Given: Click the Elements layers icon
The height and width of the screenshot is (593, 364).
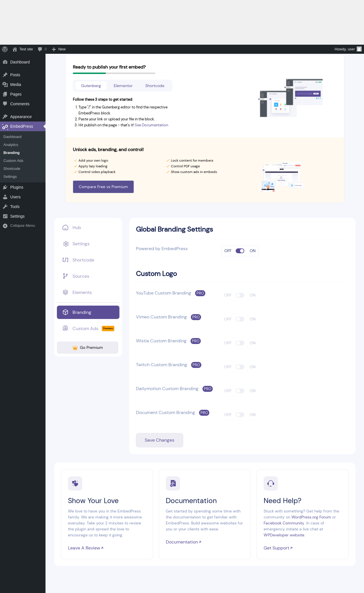Looking at the screenshot, I should click(x=65, y=292).
